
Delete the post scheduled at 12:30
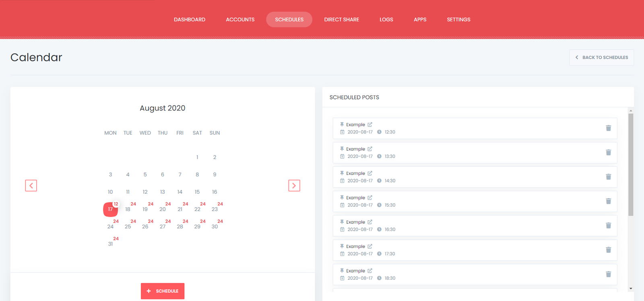(608, 128)
